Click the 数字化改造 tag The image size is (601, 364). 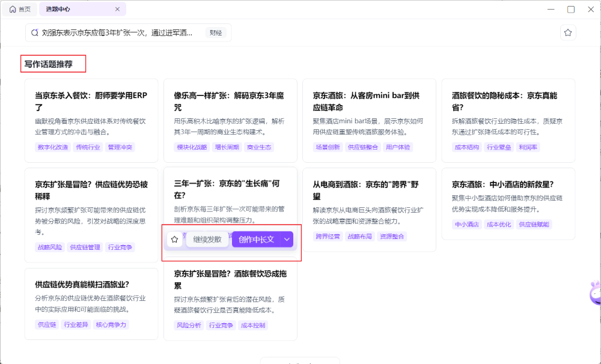click(x=53, y=147)
